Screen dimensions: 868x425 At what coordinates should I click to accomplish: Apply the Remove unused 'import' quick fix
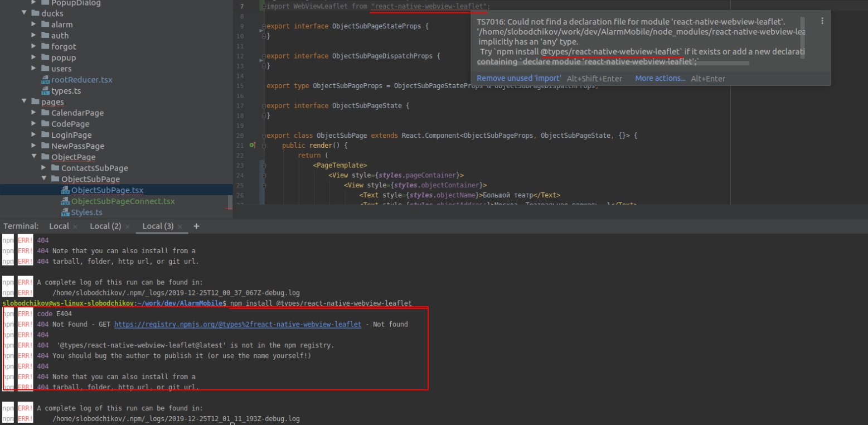[x=518, y=79]
